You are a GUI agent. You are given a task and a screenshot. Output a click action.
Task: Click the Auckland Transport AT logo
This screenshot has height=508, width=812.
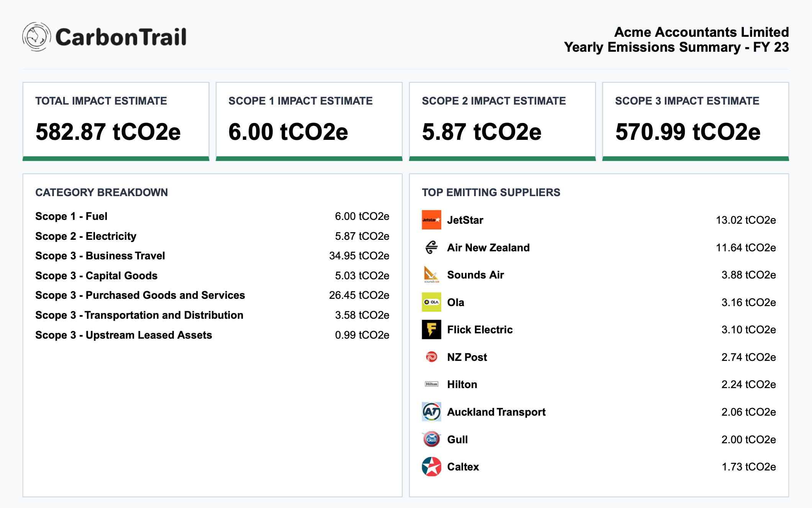[x=431, y=412]
